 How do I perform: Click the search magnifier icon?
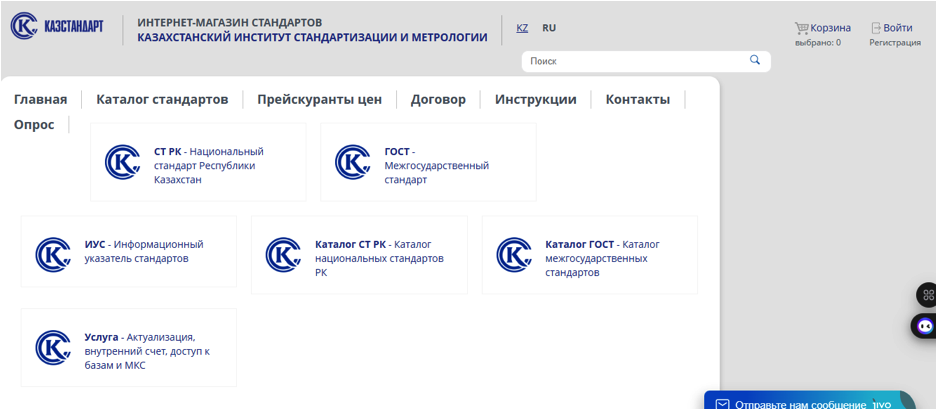[755, 60]
